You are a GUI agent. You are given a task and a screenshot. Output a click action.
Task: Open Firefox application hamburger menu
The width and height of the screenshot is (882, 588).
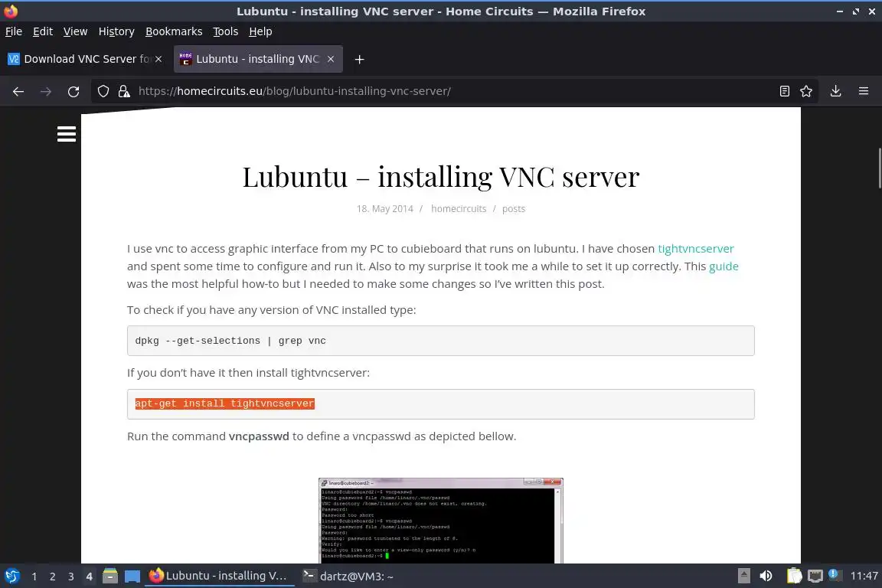point(864,91)
